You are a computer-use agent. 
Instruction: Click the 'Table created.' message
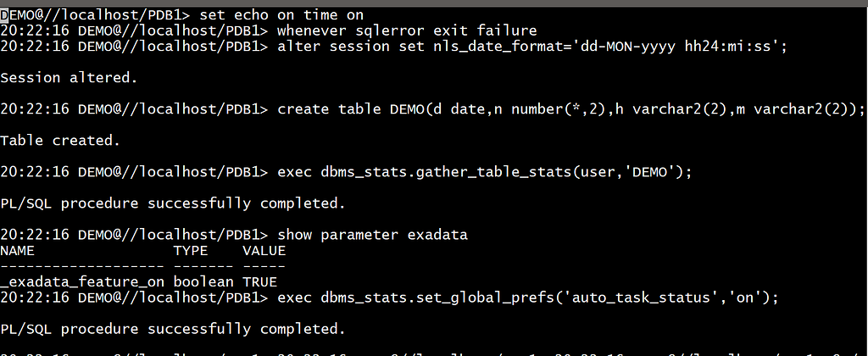[x=60, y=141]
